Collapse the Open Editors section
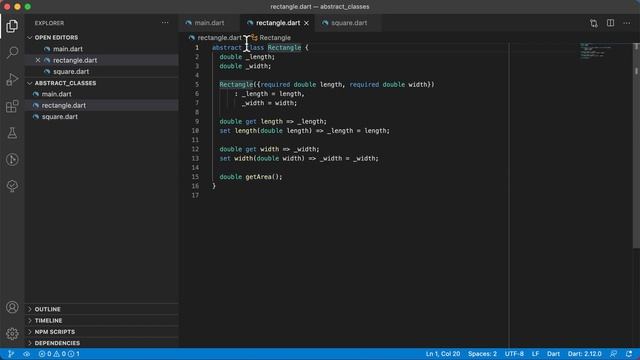The image size is (640, 360). coord(56,37)
